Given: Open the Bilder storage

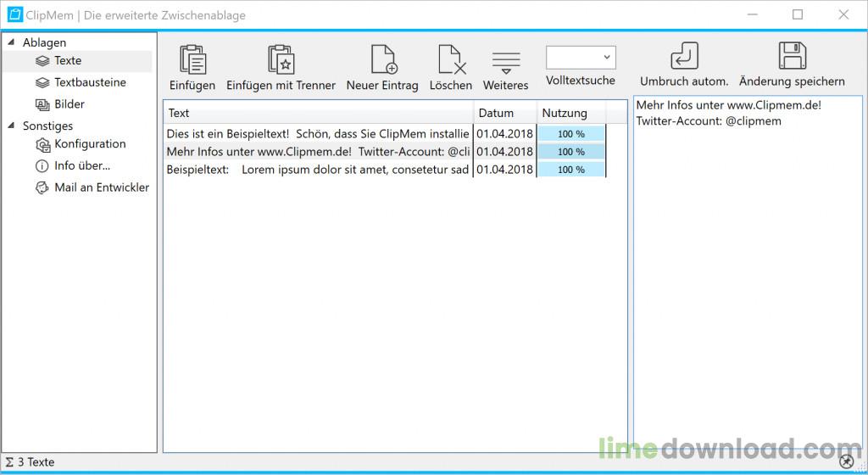Looking at the screenshot, I should click(70, 104).
